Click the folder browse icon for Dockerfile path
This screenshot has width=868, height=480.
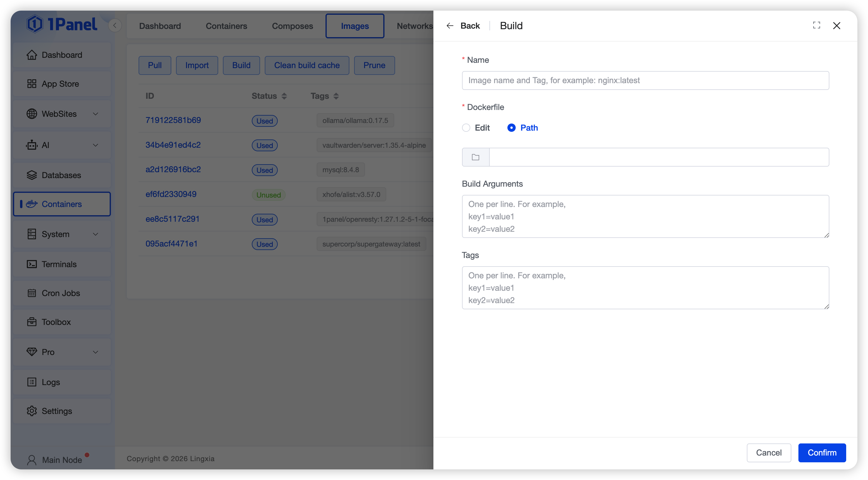click(x=476, y=157)
